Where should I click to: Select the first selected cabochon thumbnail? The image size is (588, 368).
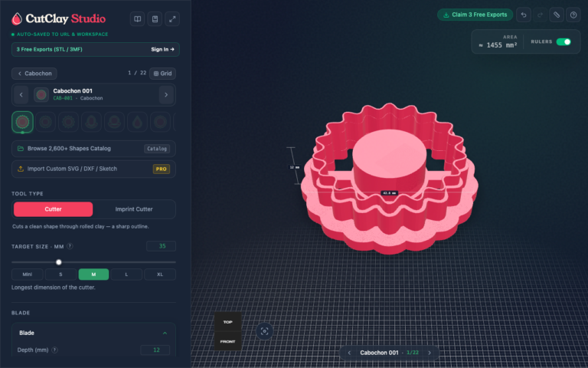coord(22,122)
